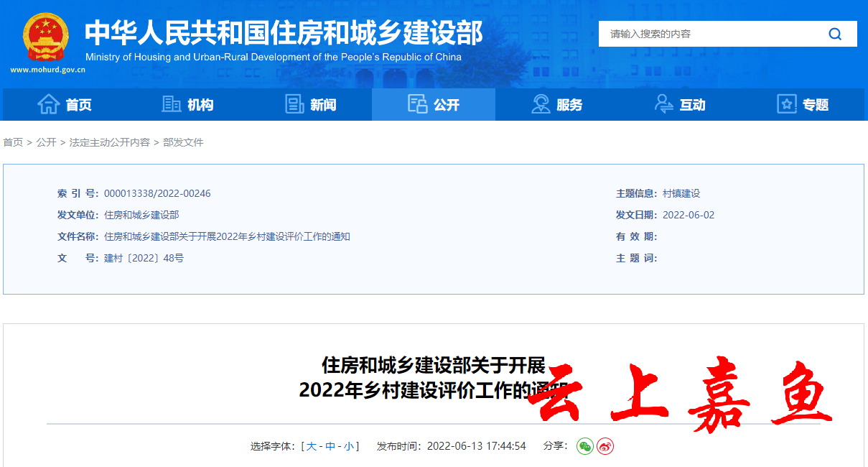Screen dimensions: 868x467
Task: Set font size to 小
Action: pos(348,446)
